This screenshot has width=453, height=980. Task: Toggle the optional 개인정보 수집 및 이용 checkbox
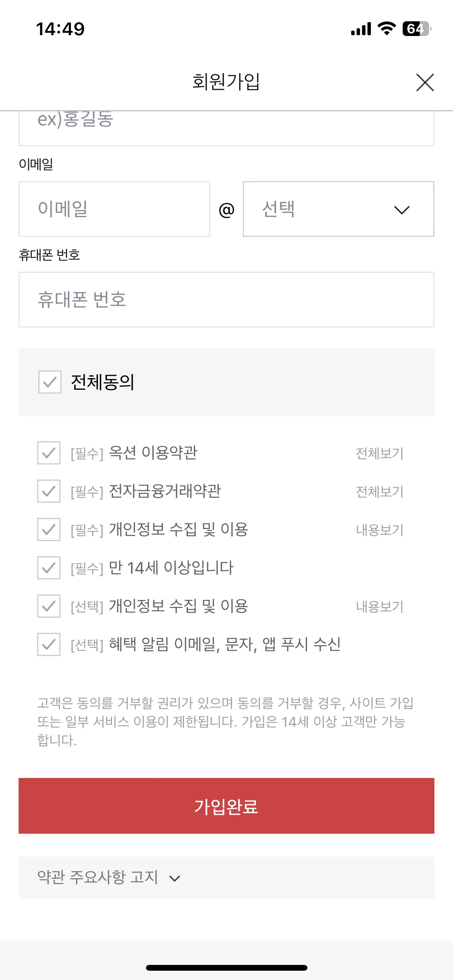[48, 607]
